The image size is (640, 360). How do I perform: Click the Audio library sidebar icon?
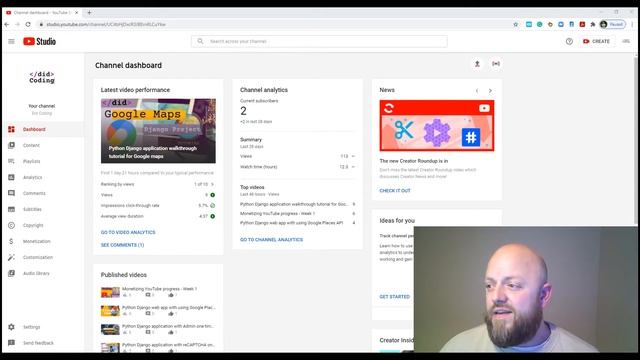11,273
